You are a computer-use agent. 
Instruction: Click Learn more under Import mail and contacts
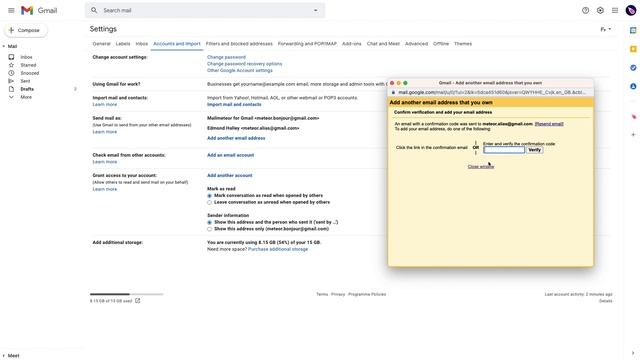click(x=104, y=104)
